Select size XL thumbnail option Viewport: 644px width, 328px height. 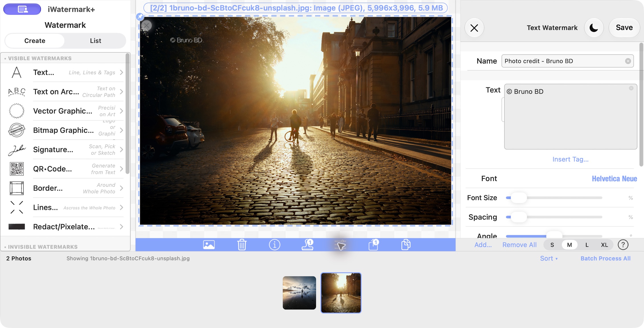click(604, 245)
